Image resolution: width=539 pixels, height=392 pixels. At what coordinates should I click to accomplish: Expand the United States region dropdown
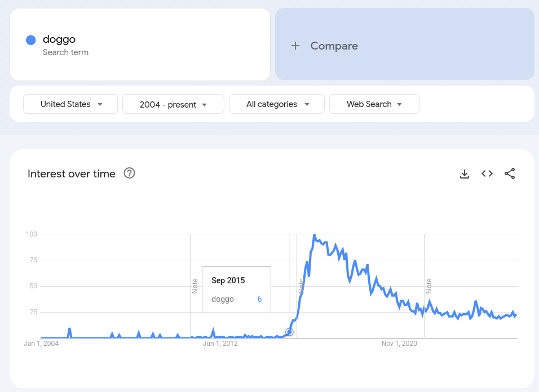pyautogui.click(x=70, y=104)
